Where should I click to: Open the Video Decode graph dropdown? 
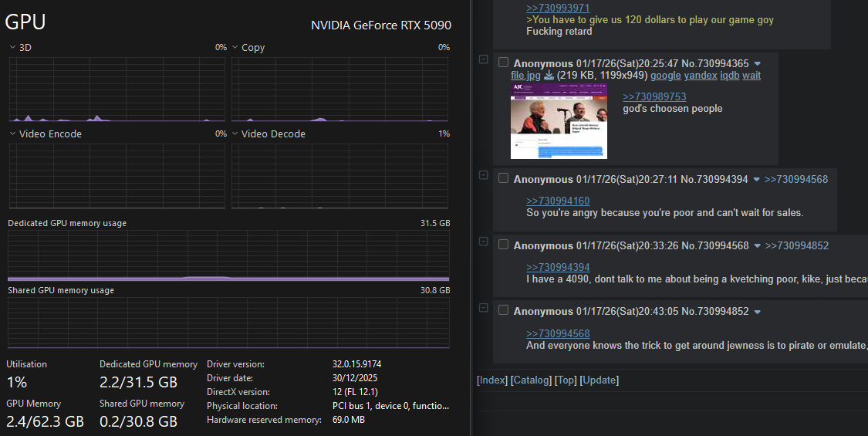(235, 134)
